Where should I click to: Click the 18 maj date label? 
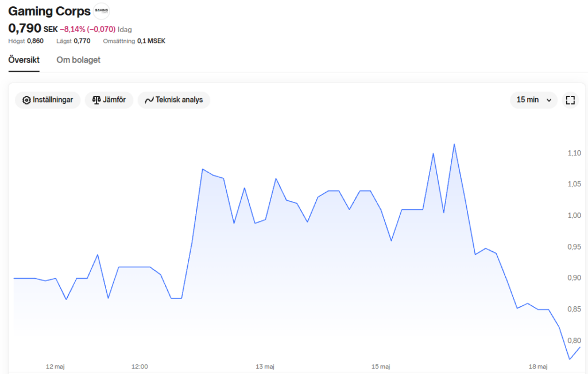537,367
